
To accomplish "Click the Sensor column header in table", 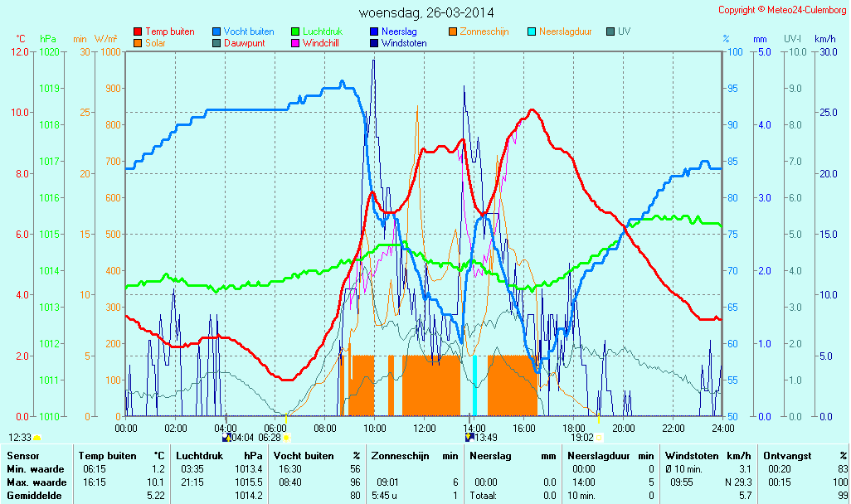I will click(22, 456).
